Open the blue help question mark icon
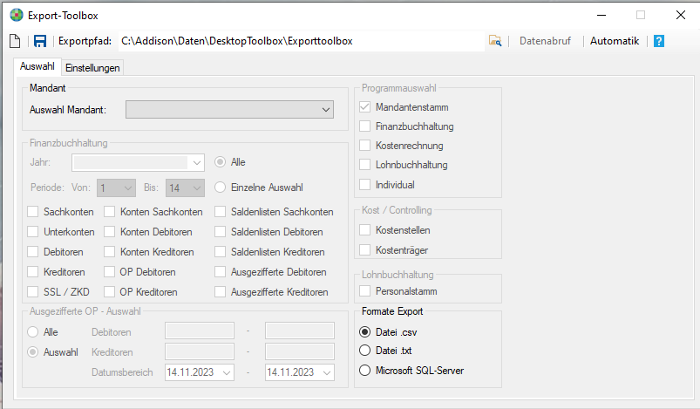This screenshot has height=409, width=700. point(658,41)
